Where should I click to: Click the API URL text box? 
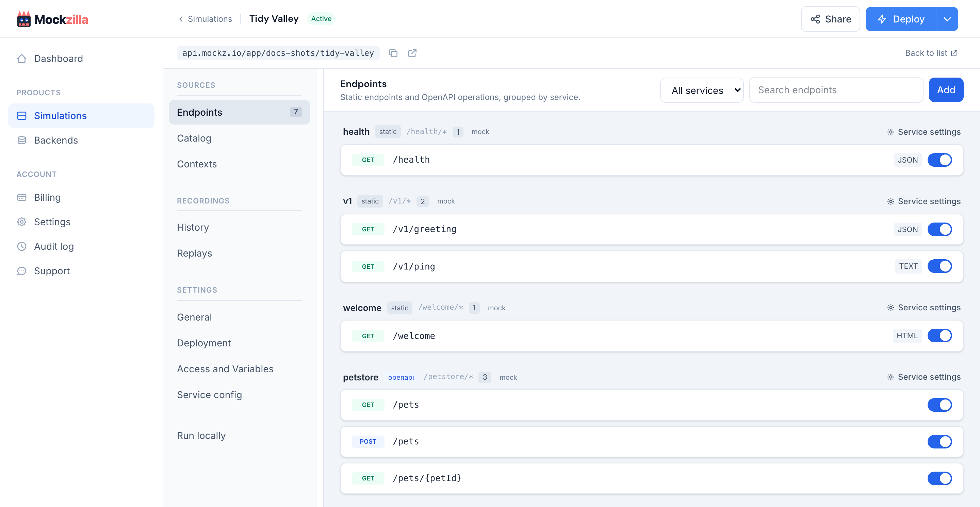(x=278, y=53)
